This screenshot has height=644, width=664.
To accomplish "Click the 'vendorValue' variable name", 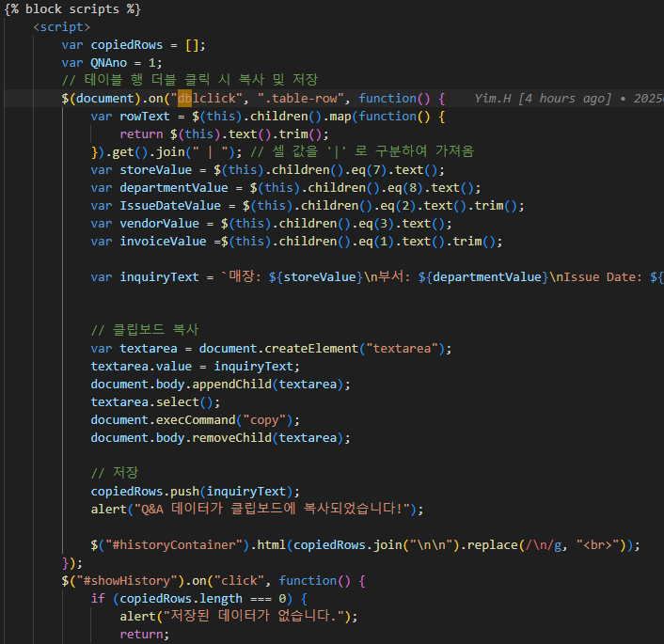I will [x=159, y=224].
